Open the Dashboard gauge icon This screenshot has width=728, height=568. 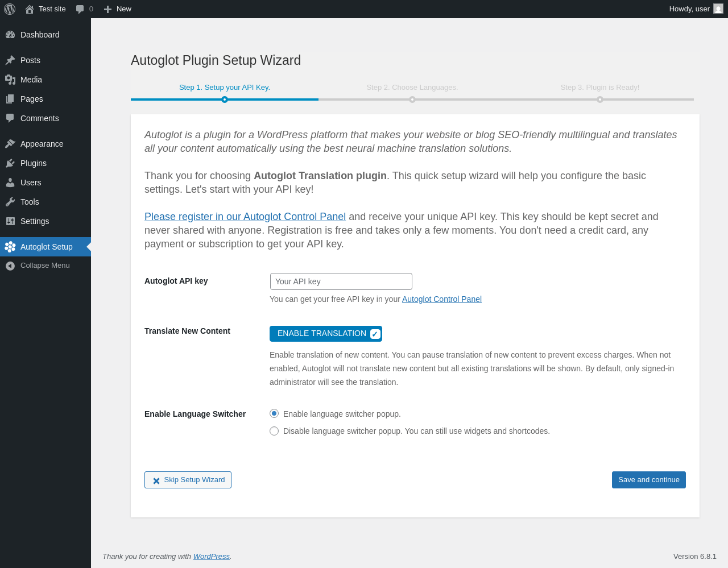10,35
